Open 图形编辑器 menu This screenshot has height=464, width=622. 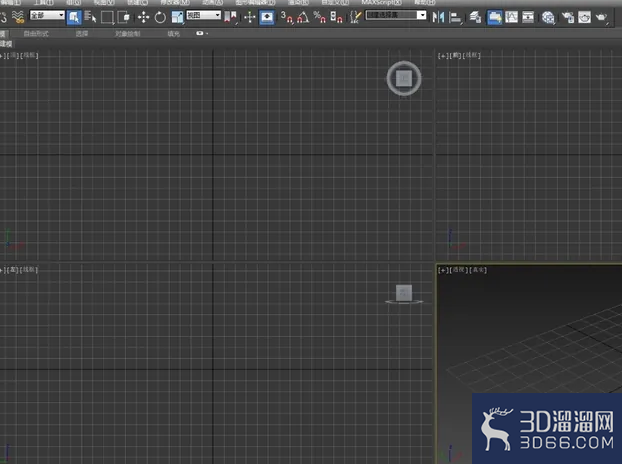255,2
